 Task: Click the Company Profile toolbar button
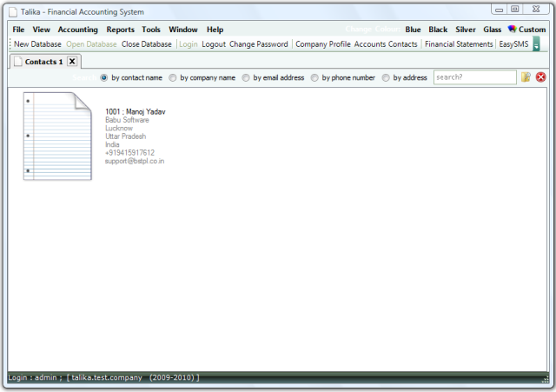coord(323,44)
